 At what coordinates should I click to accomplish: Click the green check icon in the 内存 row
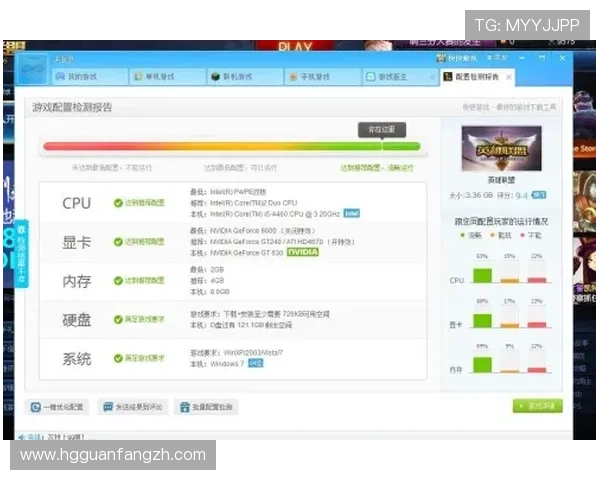(118, 281)
